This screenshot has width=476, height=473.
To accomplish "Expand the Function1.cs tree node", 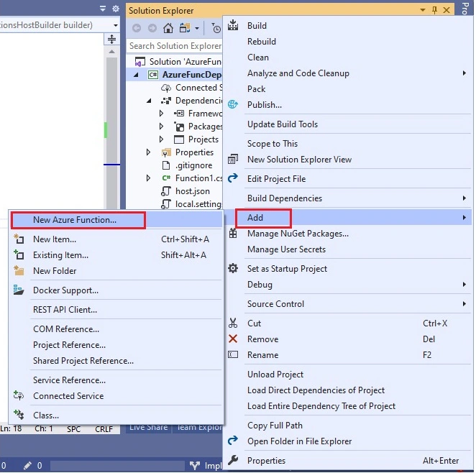I will click(148, 178).
